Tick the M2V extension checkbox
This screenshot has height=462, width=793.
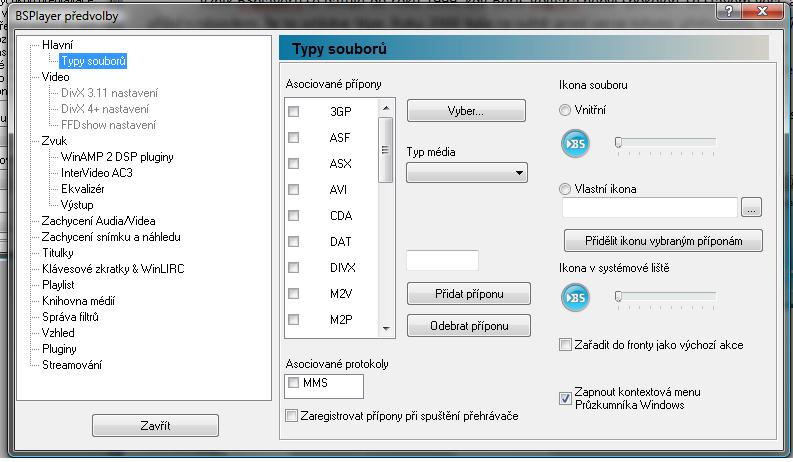[293, 293]
